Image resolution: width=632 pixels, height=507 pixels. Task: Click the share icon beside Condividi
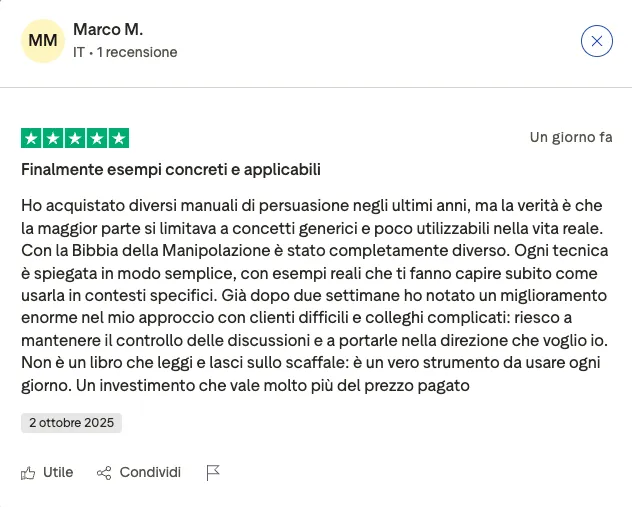(x=104, y=472)
